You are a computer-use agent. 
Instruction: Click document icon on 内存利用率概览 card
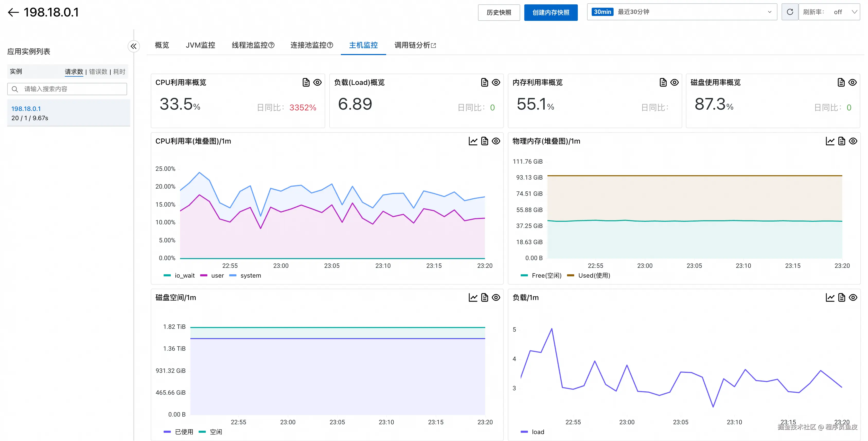[663, 83]
